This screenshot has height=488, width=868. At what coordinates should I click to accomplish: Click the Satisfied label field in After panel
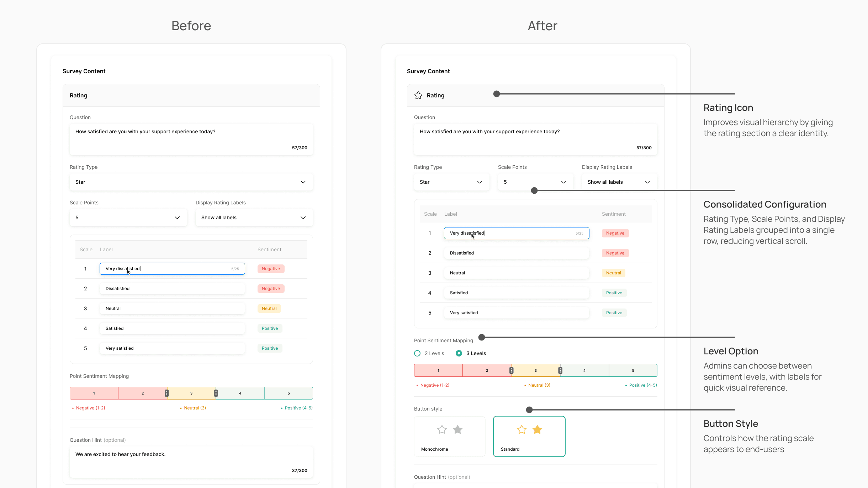click(517, 293)
